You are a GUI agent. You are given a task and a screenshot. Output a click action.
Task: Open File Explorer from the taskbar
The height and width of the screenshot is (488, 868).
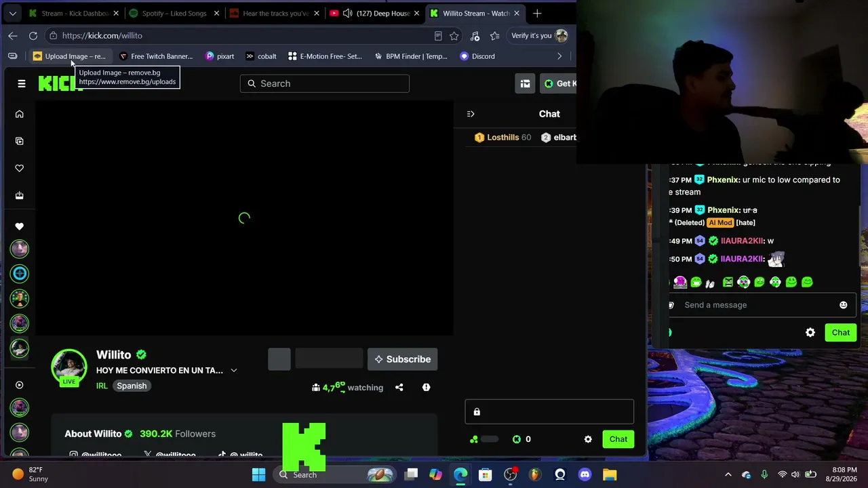tap(610, 474)
